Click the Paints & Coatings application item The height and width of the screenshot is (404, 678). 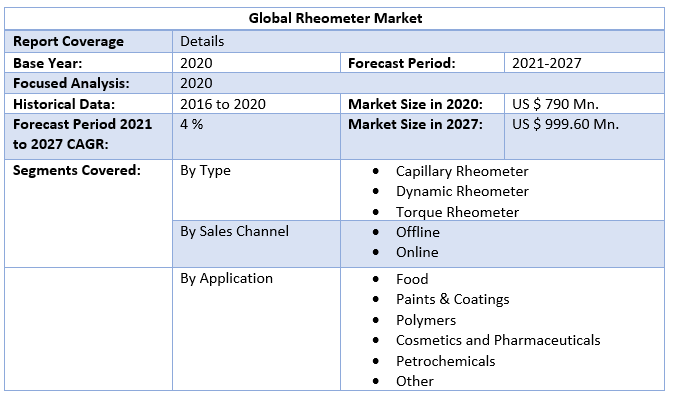tap(452, 299)
